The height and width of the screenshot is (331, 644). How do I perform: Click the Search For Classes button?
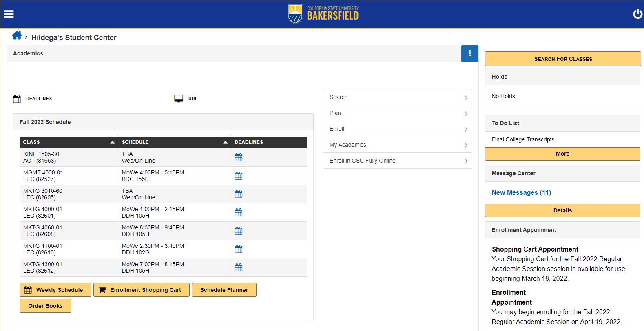[562, 59]
